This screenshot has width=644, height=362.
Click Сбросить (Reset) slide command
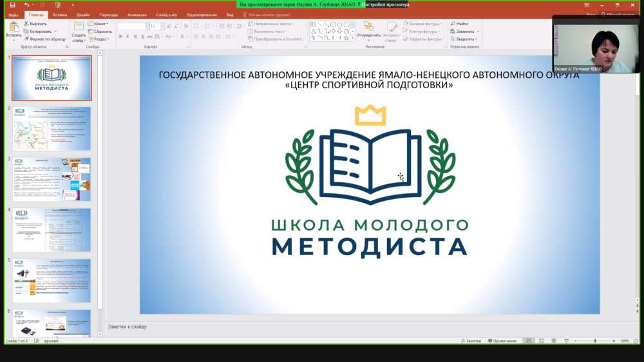(x=100, y=31)
